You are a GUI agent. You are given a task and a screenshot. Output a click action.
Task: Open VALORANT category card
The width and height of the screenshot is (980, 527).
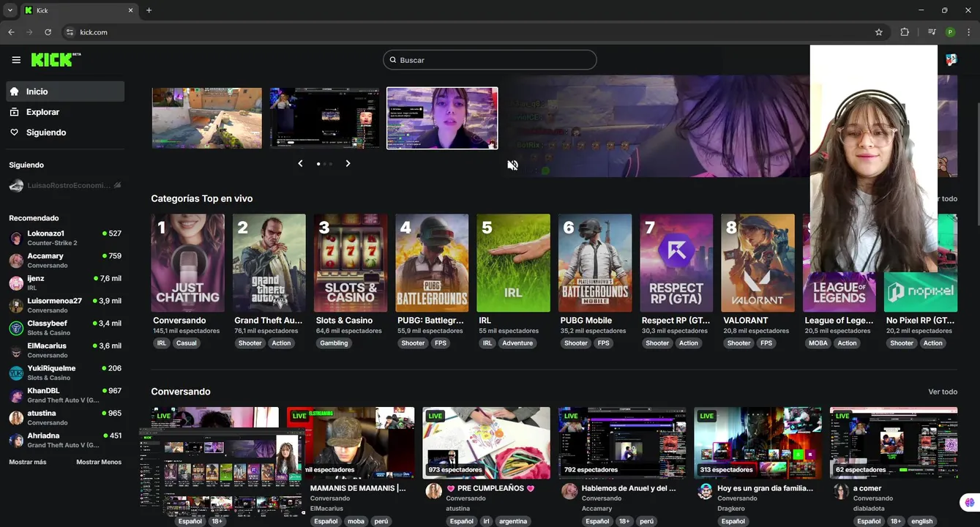coord(758,263)
